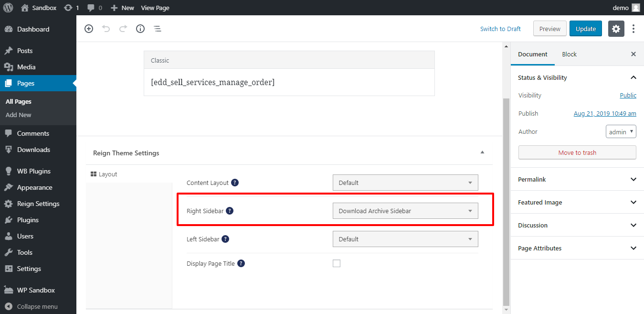Expand the Discussion panel
This screenshot has height=314, width=644.
[577, 225]
